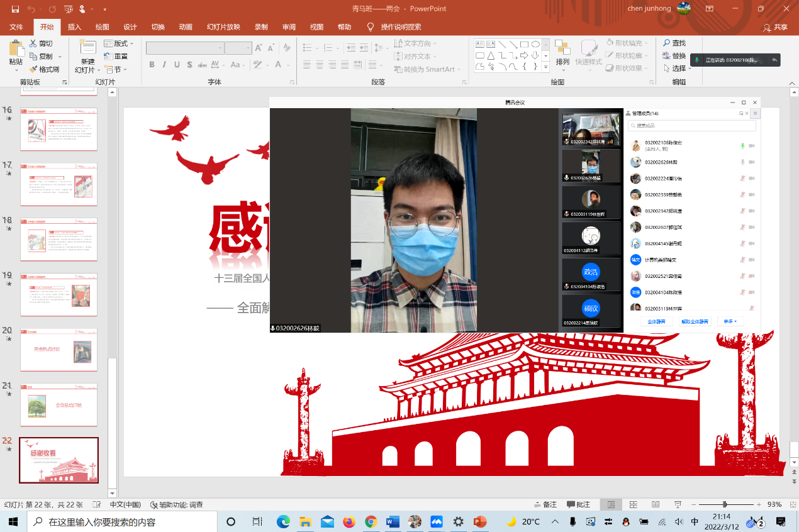Select the Oval shape in shapes gallery

[x=535, y=44]
